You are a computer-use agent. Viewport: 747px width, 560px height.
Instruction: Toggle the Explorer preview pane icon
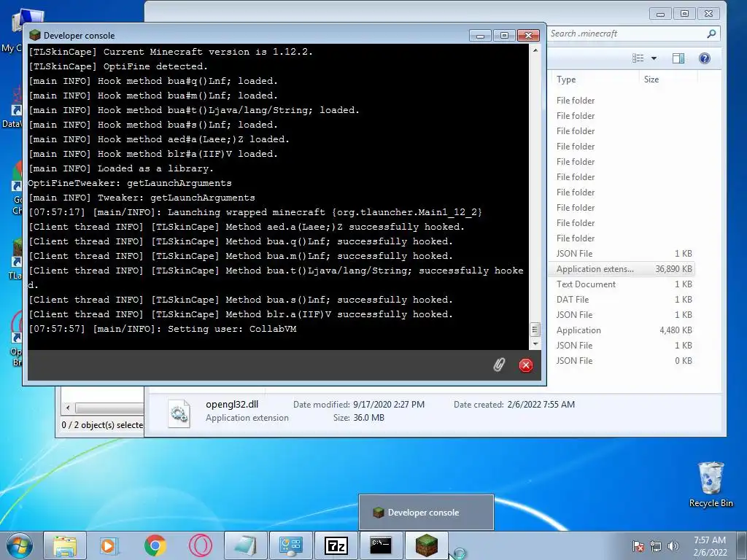678,58
